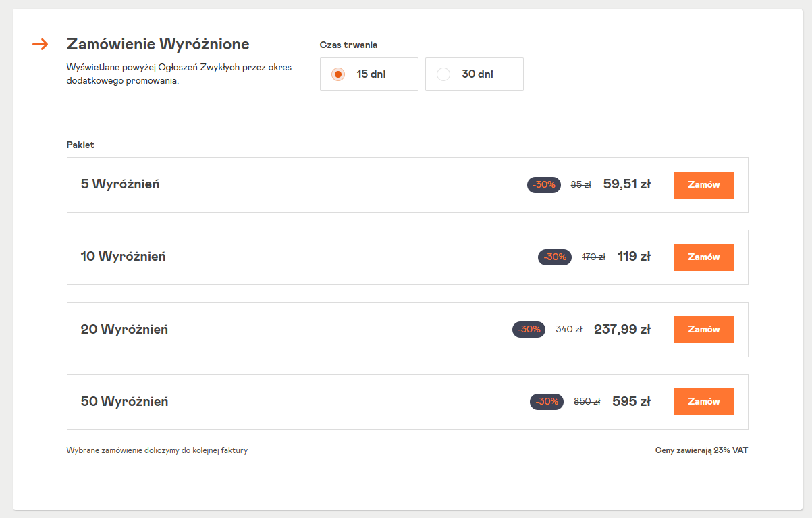812x518 pixels.
Task: Select the 15 dni duration radio button
Action: coord(339,74)
